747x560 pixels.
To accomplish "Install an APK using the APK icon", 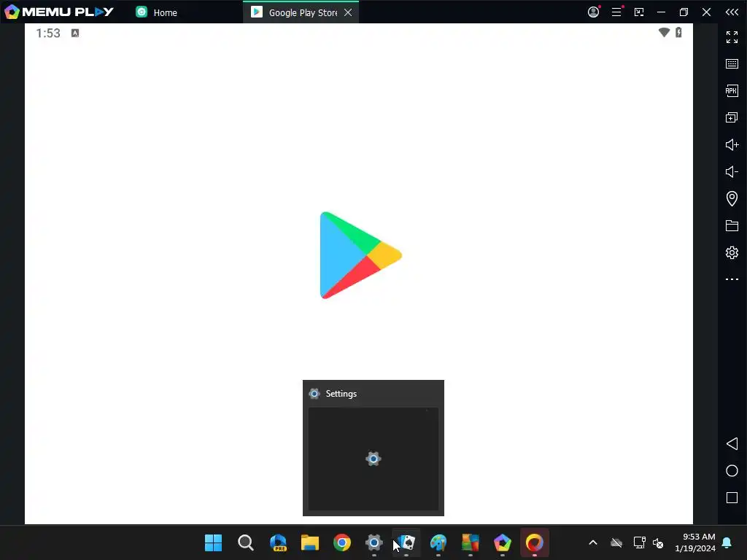I will pos(732,90).
